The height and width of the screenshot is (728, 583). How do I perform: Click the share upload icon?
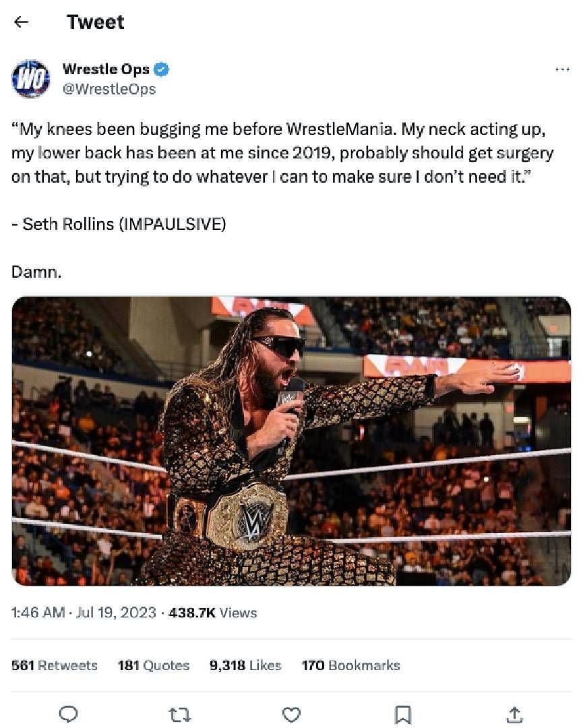coord(514,714)
